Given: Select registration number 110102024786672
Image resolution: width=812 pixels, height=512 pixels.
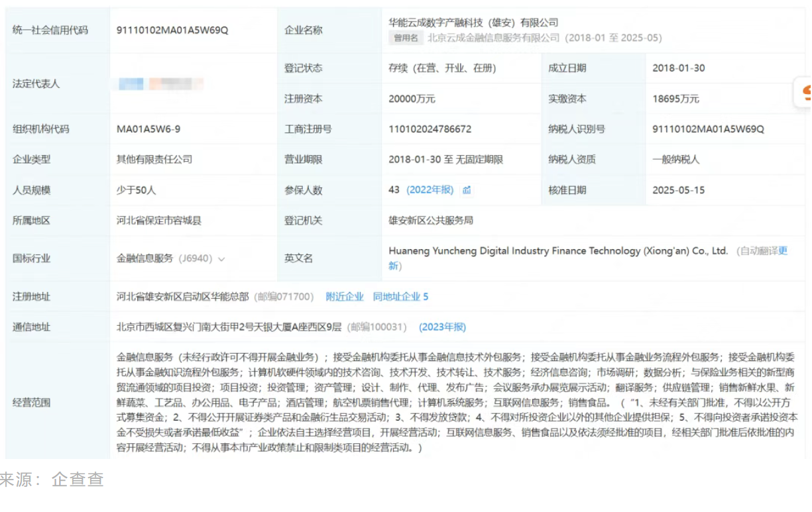Looking at the screenshot, I should [x=430, y=129].
